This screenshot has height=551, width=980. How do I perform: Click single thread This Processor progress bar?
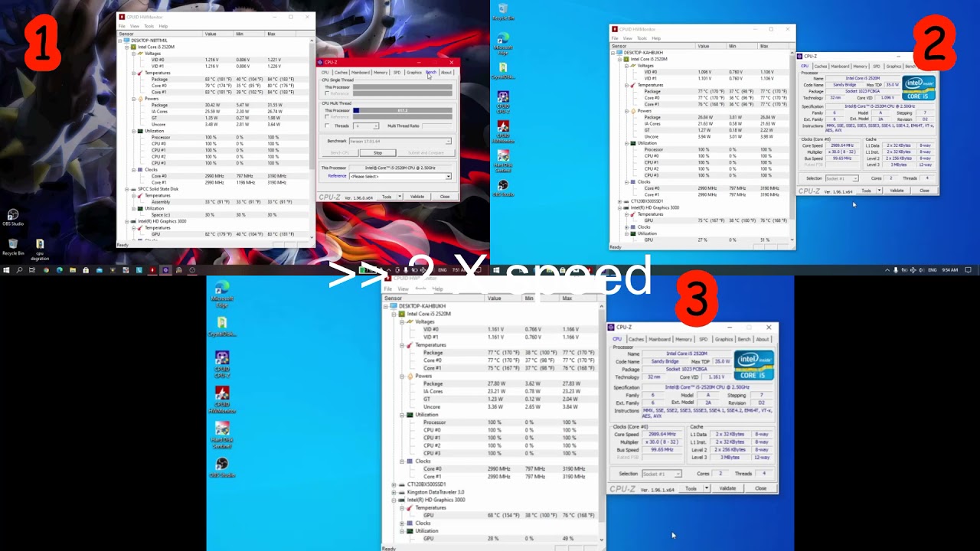click(x=402, y=87)
